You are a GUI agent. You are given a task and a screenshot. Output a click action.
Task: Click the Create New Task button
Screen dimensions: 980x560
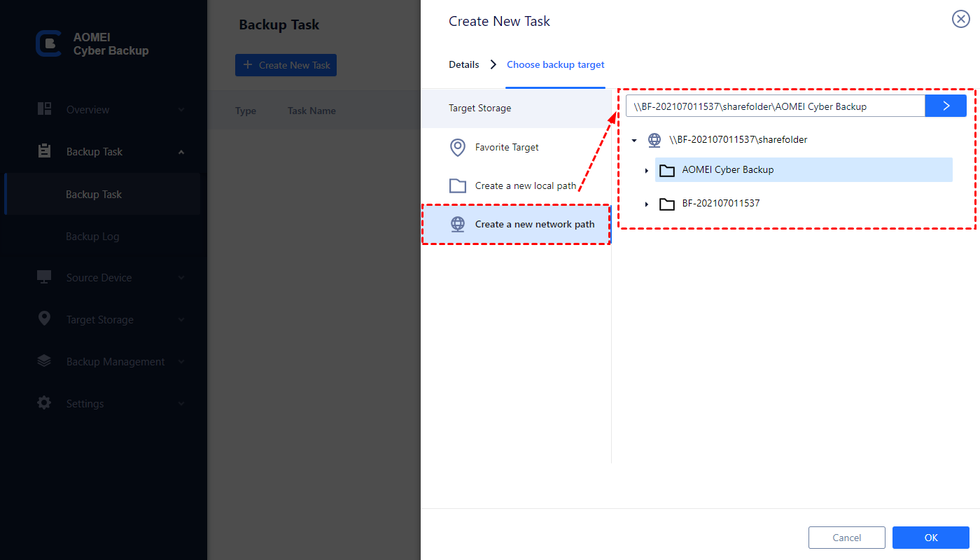pos(286,65)
